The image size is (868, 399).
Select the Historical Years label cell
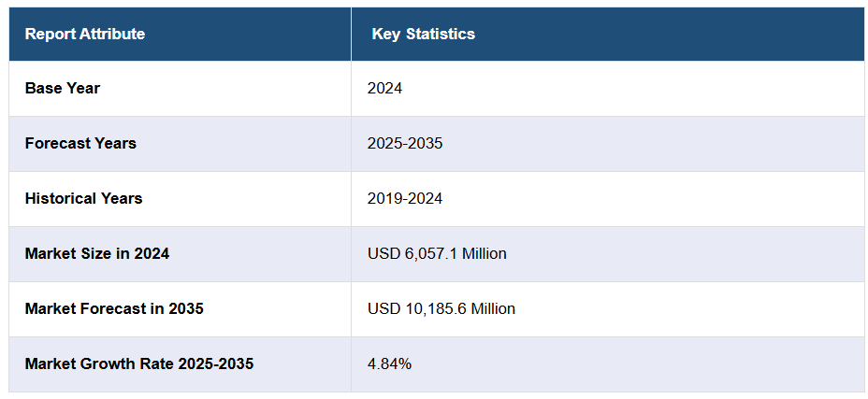click(x=83, y=199)
